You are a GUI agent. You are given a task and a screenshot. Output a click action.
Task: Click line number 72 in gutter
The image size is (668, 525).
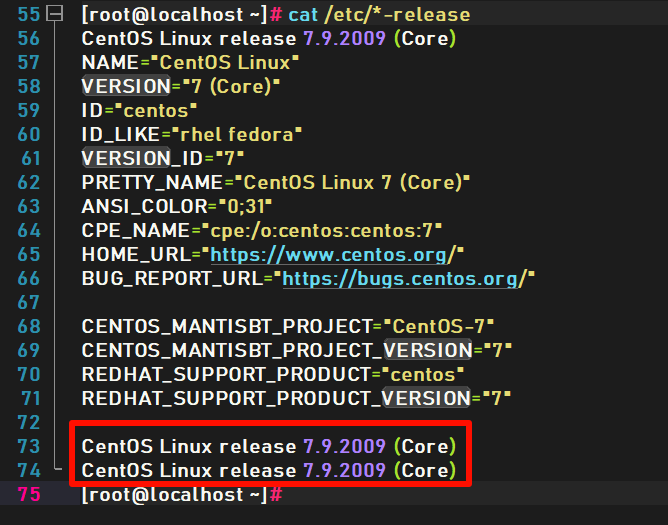29,422
